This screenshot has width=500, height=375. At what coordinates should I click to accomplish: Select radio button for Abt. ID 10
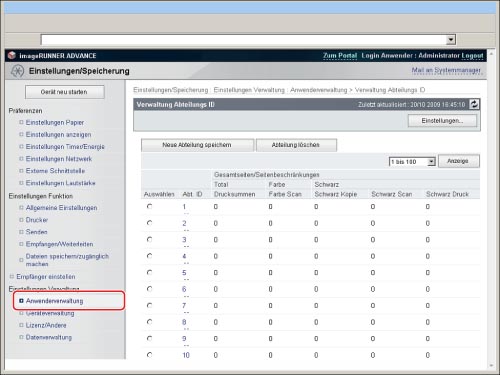point(149,355)
